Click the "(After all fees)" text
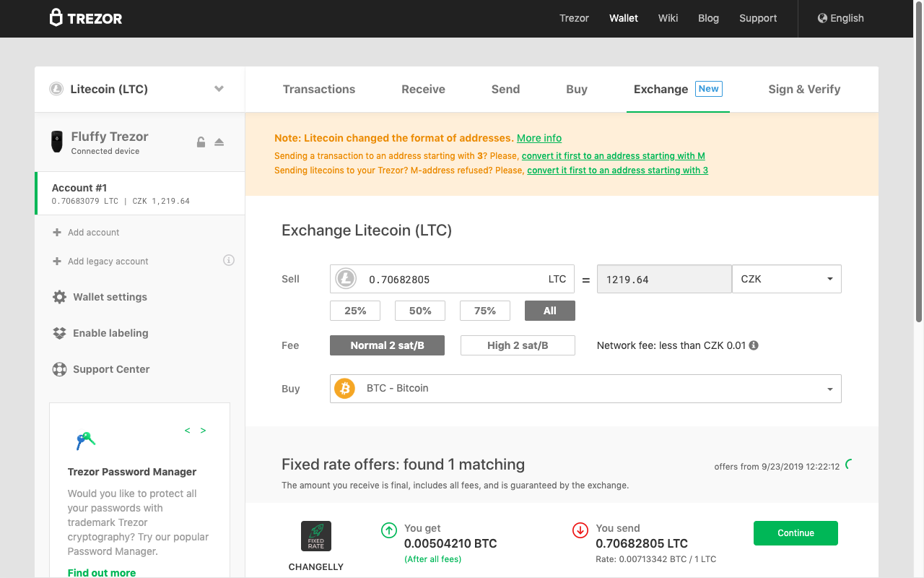 pyautogui.click(x=432, y=559)
